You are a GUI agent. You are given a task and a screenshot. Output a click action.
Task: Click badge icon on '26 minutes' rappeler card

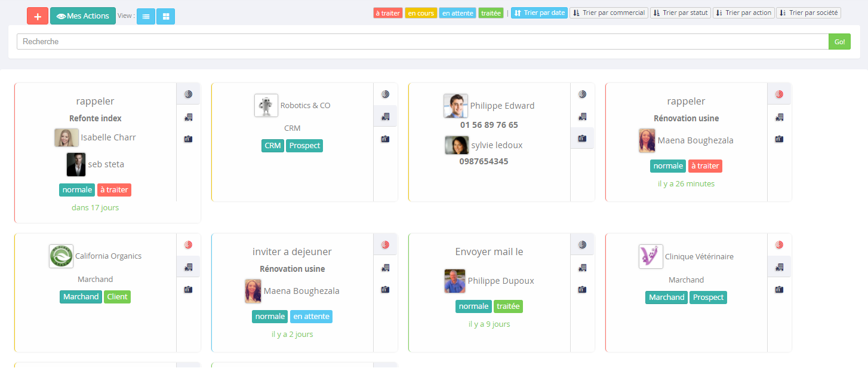[779, 139]
